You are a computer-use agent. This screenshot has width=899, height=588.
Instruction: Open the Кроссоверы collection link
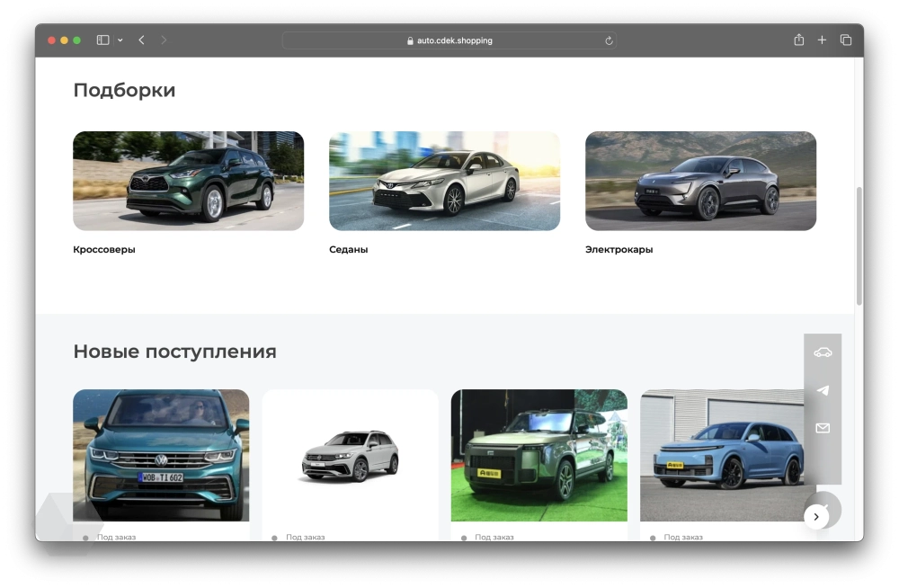click(x=104, y=250)
